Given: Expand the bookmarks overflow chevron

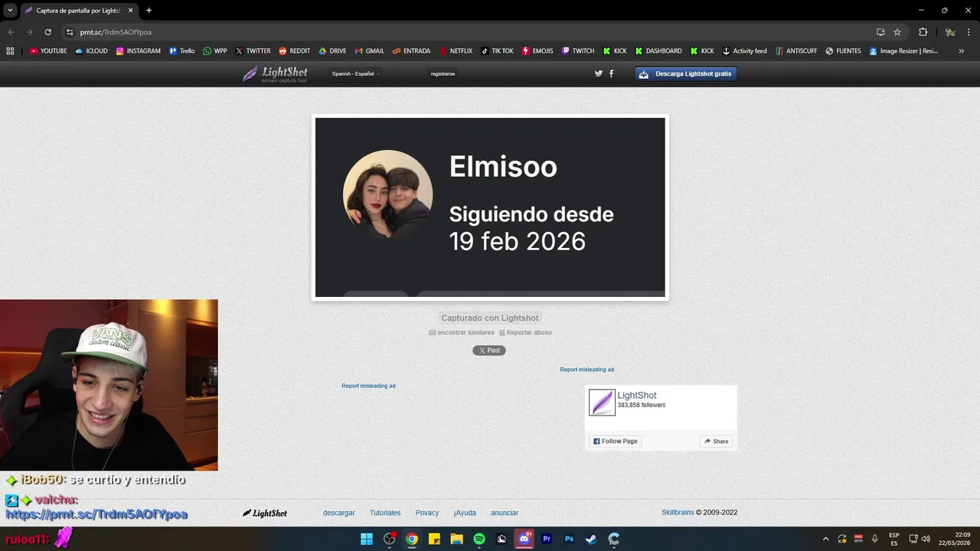Looking at the screenshot, I should pyautogui.click(x=961, y=51).
